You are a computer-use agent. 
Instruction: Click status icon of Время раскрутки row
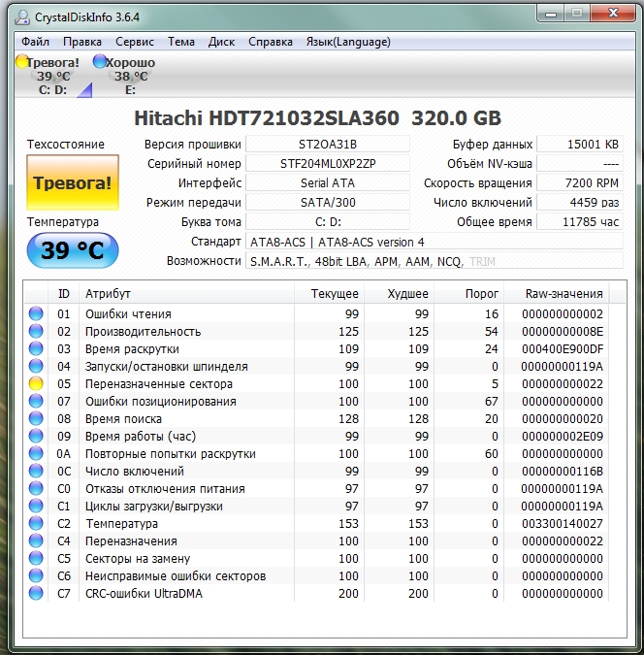coord(36,348)
